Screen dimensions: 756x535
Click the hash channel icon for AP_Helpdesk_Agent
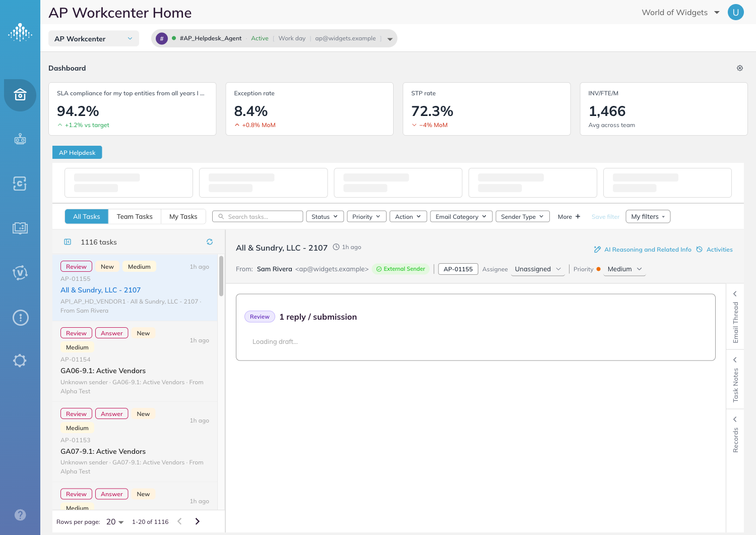coord(161,38)
